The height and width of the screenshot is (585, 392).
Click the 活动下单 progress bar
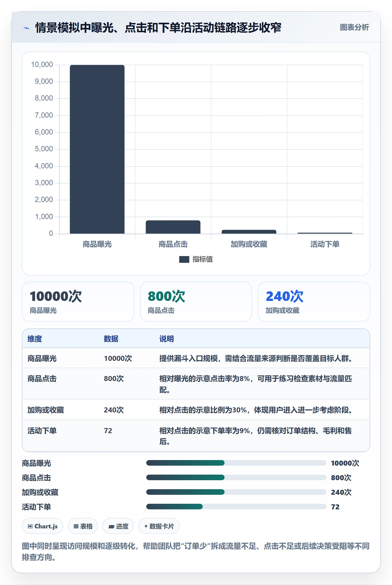[x=236, y=507]
